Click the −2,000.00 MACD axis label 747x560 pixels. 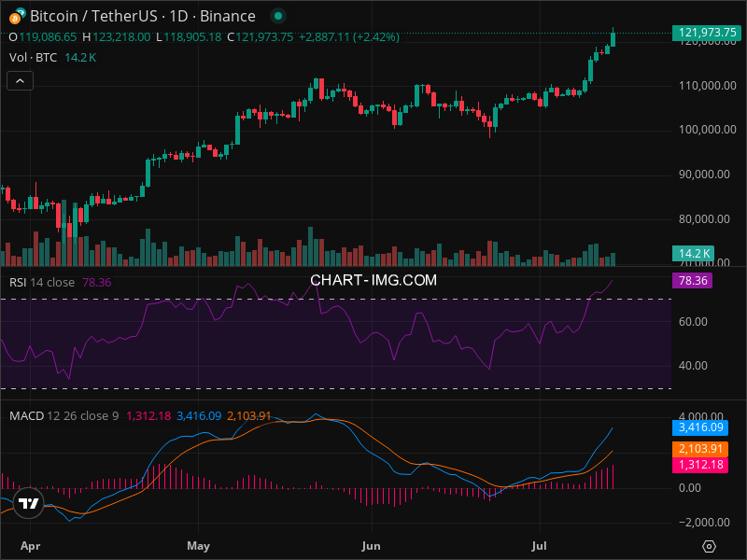704,523
